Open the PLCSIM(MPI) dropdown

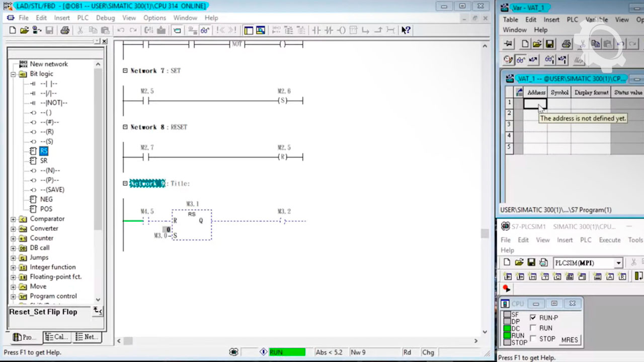[618, 263]
